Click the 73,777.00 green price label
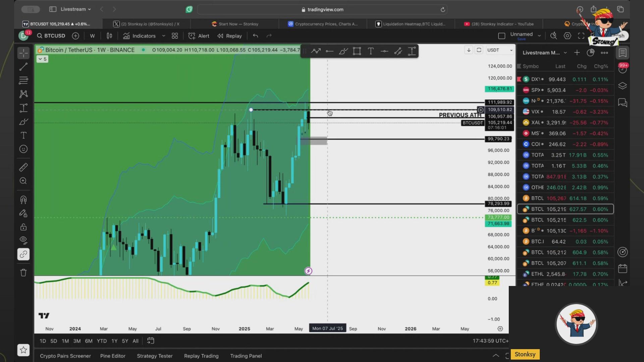 click(498, 218)
